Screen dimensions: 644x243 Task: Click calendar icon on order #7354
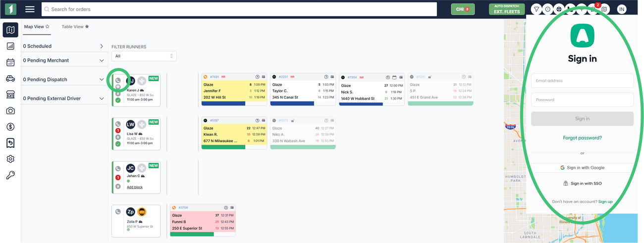click(394, 77)
